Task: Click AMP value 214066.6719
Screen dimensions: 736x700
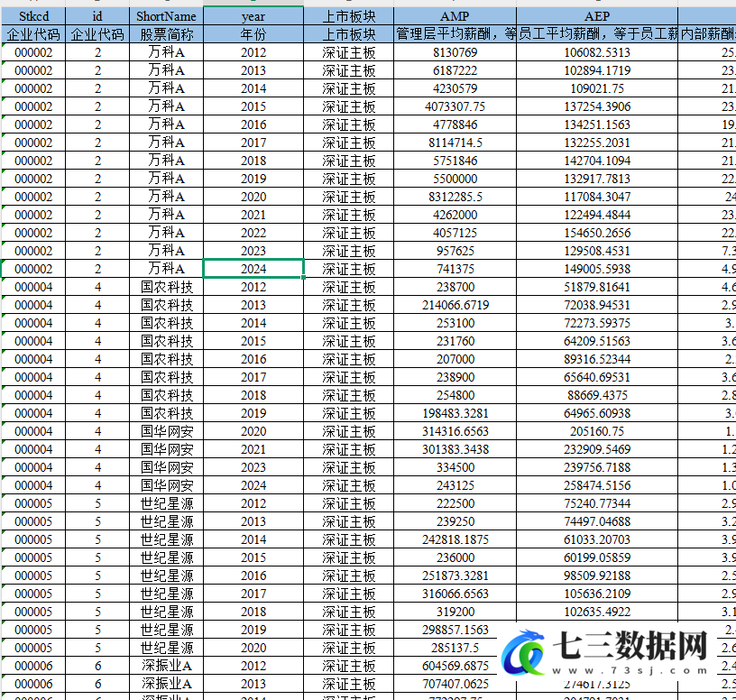Action: tap(455, 305)
